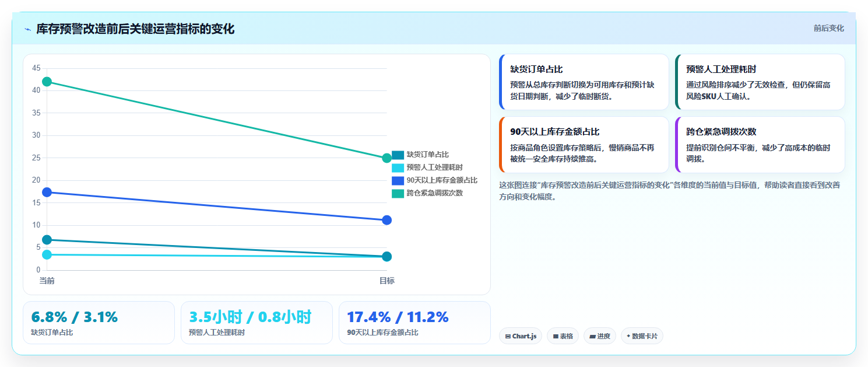Click the lightning icon beside the title

[28, 29]
